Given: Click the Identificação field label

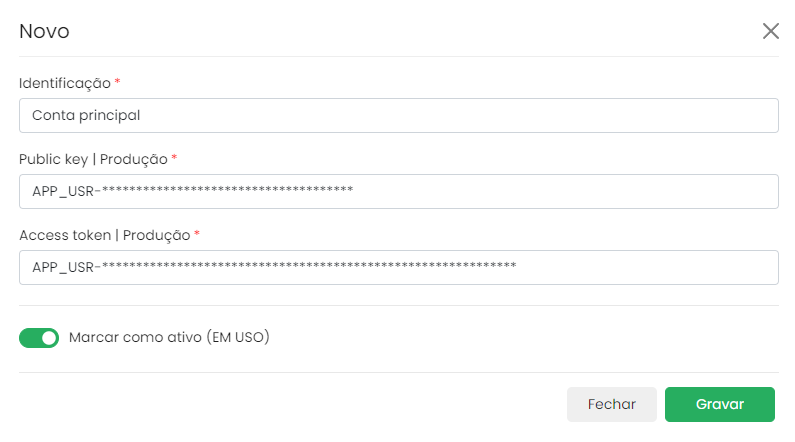Looking at the screenshot, I should point(64,83).
